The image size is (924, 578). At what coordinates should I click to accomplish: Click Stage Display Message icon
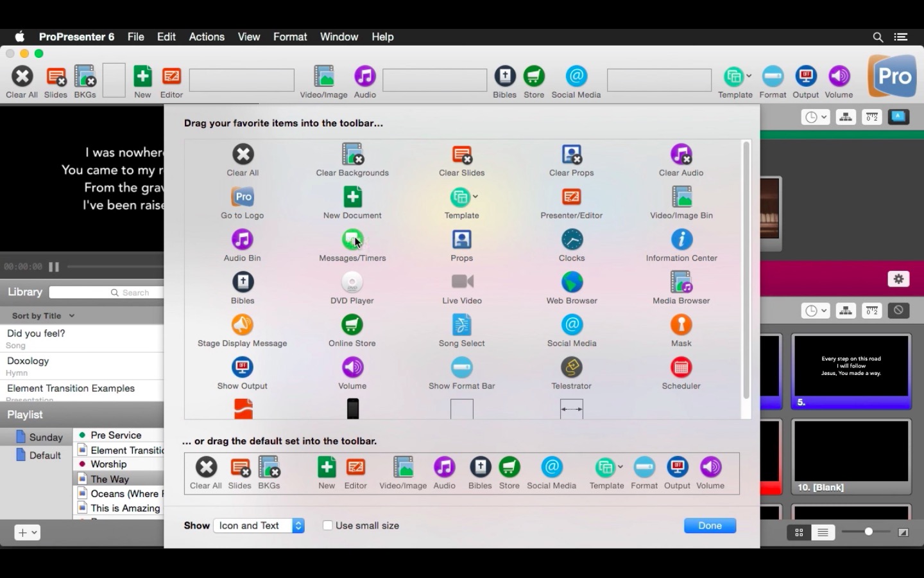[x=243, y=325]
